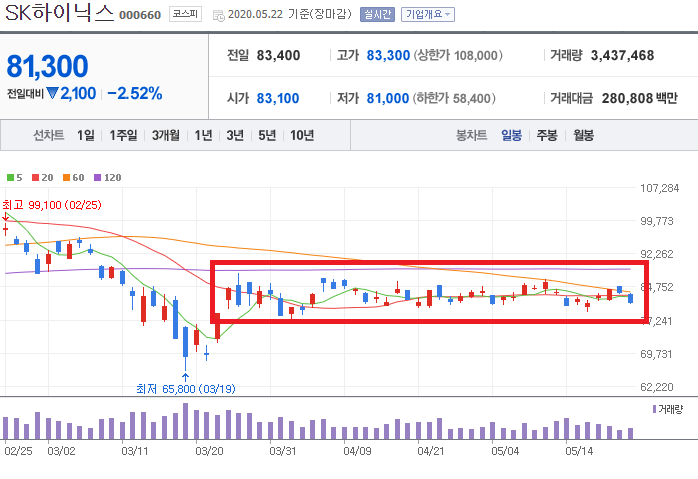Click the 02/25 date axis label
The width and height of the screenshot is (698, 479).
[x=18, y=451]
